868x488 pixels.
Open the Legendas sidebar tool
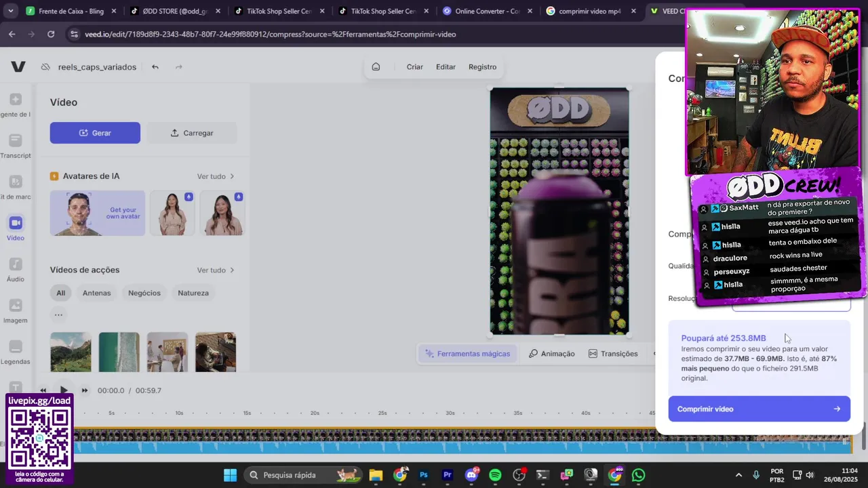[x=15, y=352]
